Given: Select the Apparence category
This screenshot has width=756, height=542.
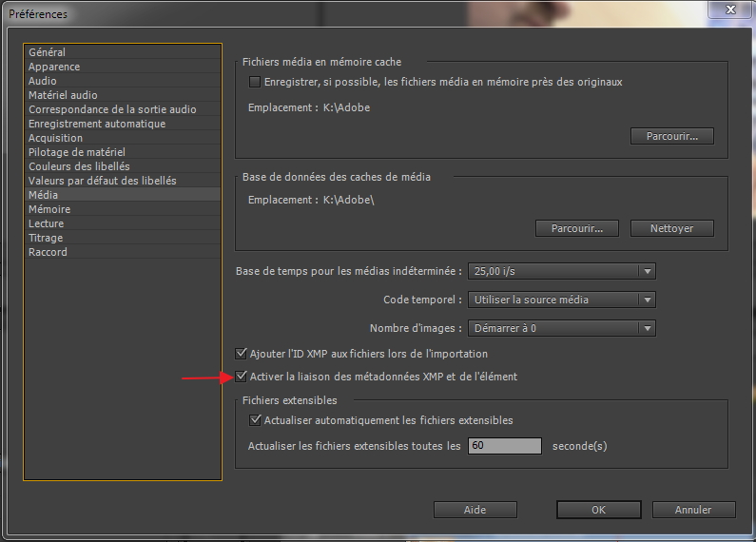Looking at the screenshot, I should [x=123, y=67].
